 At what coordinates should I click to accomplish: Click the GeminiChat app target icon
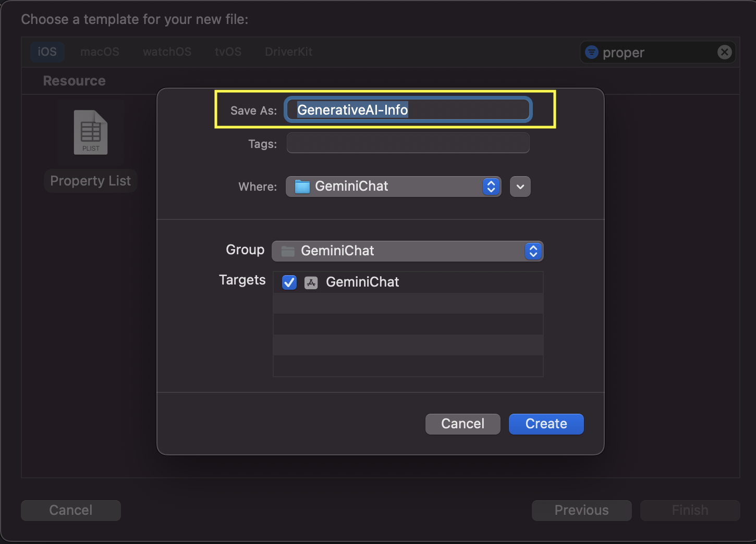coord(311,282)
